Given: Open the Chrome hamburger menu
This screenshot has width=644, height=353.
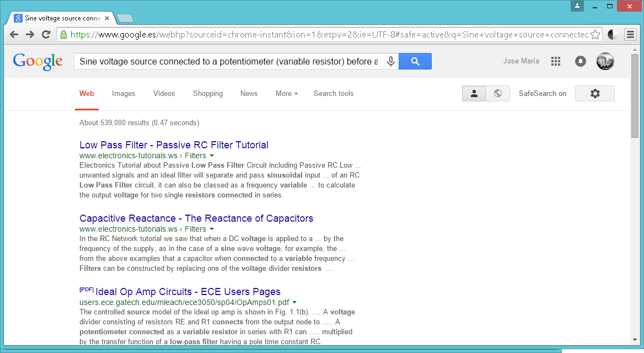Looking at the screenshot, I should point(630,35).
